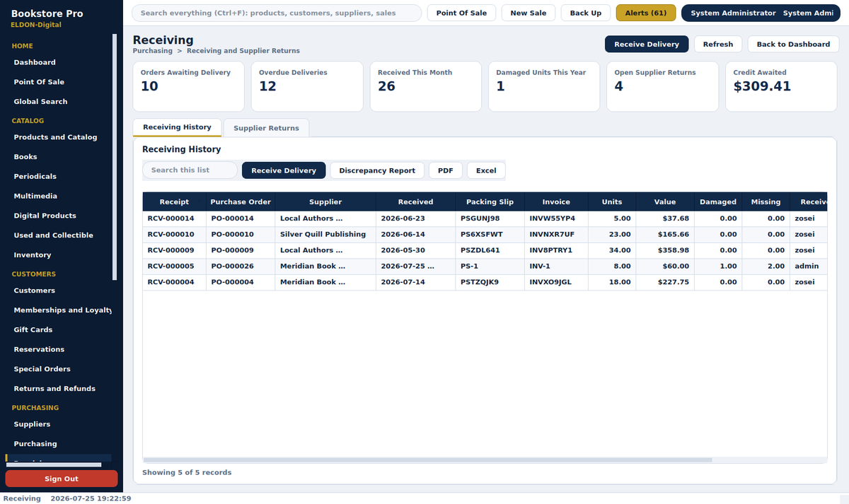The height and width of the screenshot is (504, 849).
Task: Click the table horizontal scrollbar
Action: [427, 459]
